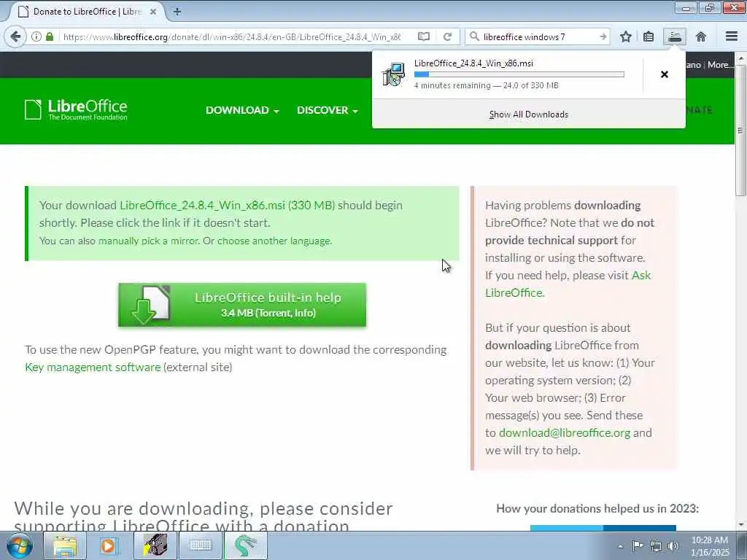Click the search box with libreoffice windows 7

coord(539,36)
